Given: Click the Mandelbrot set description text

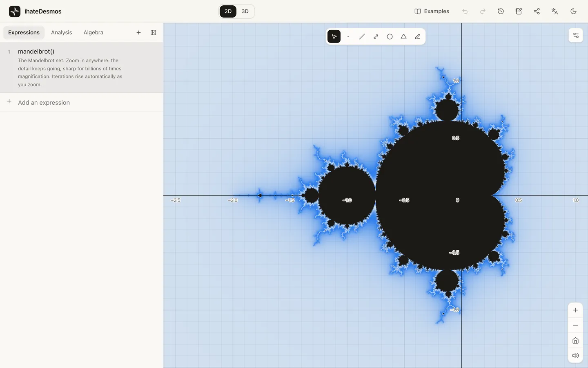Looking at the screenshot, I should (x=70, y=73).
